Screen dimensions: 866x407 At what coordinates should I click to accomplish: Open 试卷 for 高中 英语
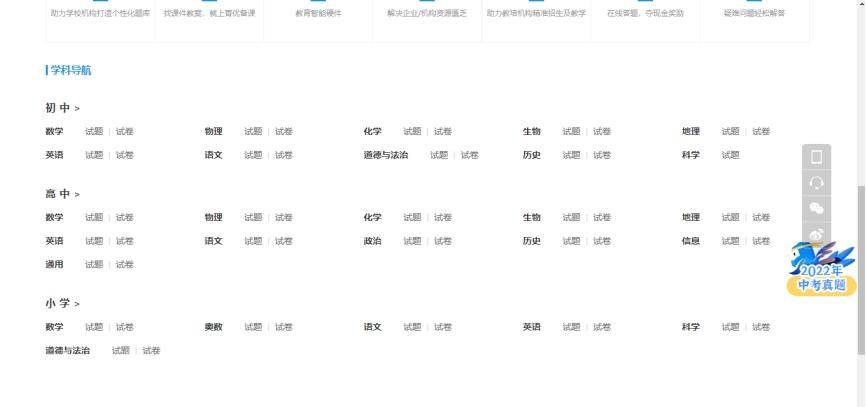(125, 241)
